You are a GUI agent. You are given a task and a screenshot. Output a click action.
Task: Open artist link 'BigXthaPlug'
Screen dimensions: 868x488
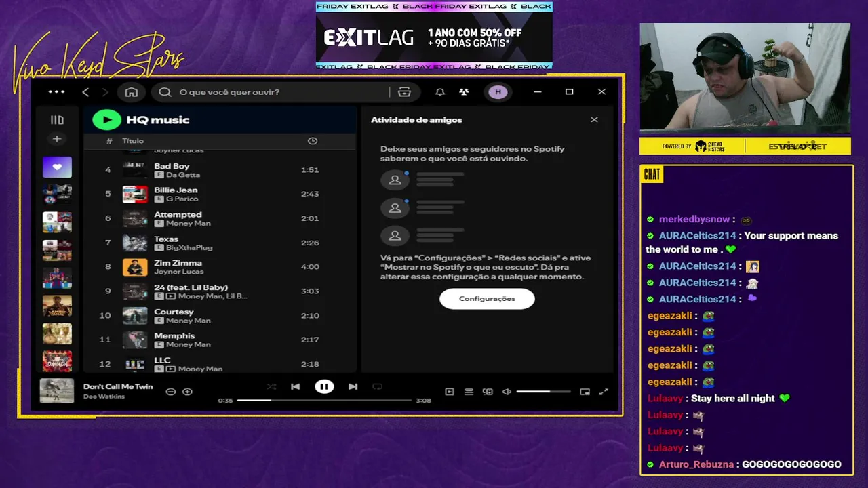click(x=189, y=248)
